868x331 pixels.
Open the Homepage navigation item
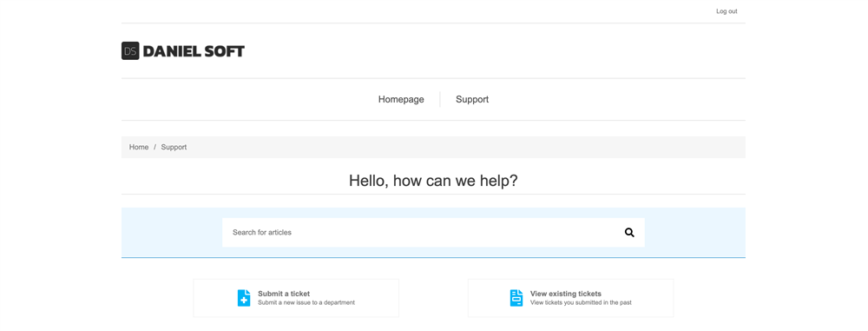point(401,99)
